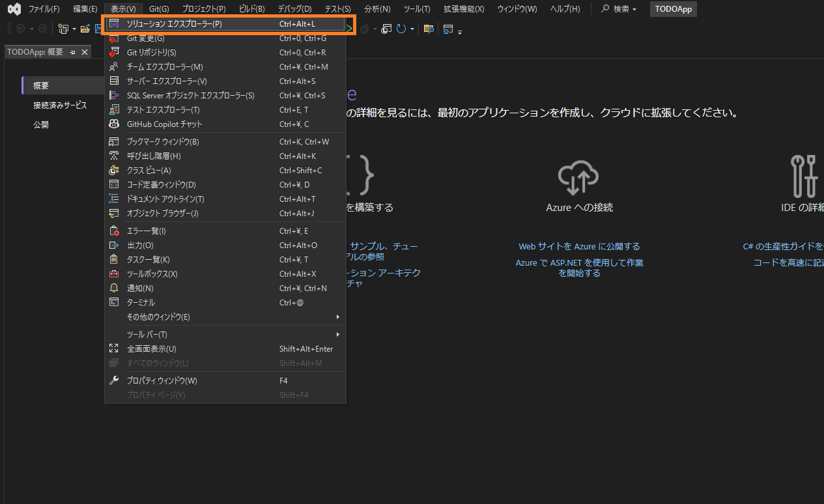The width and height of the screenshot is (824, 504).
Task: Click the green start debugging arrow
Action: click(x=350, y=29)
